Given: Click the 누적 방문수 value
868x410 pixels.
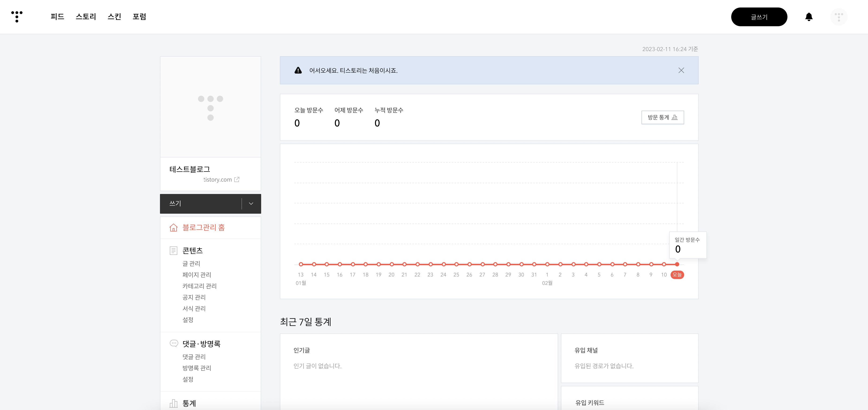Looking at the screenshot, I should 377,123.
